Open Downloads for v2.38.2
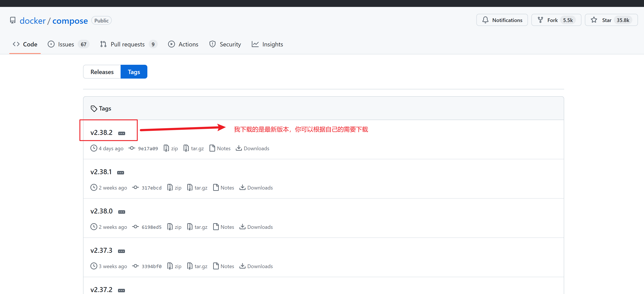 point(252,148)
